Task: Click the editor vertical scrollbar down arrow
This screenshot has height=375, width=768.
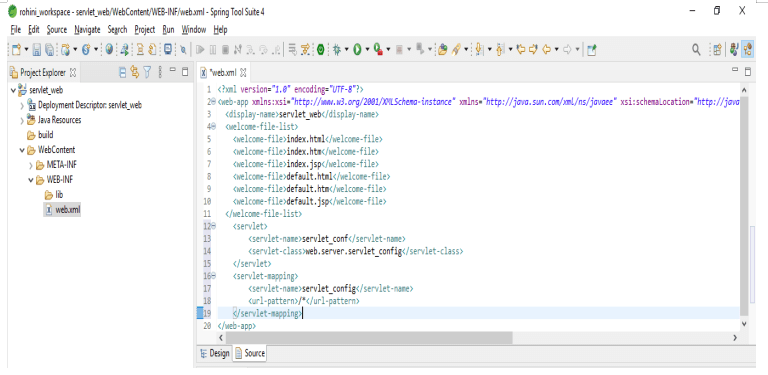Action: coord(744,324)
